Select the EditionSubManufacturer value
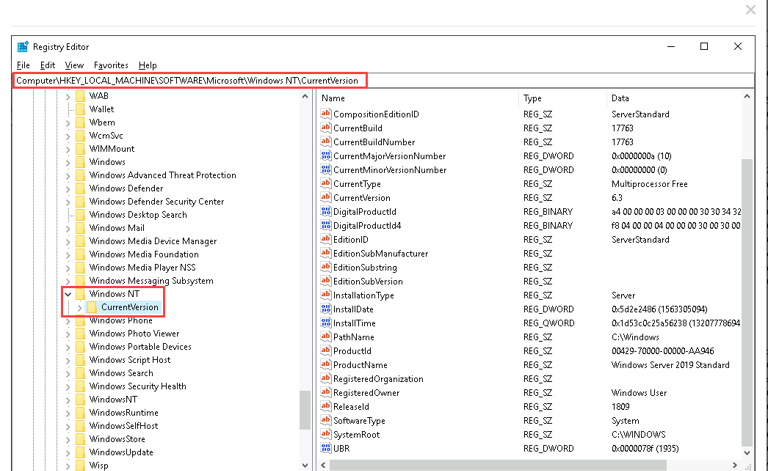The image size is (768, 471). pos(381,253)
